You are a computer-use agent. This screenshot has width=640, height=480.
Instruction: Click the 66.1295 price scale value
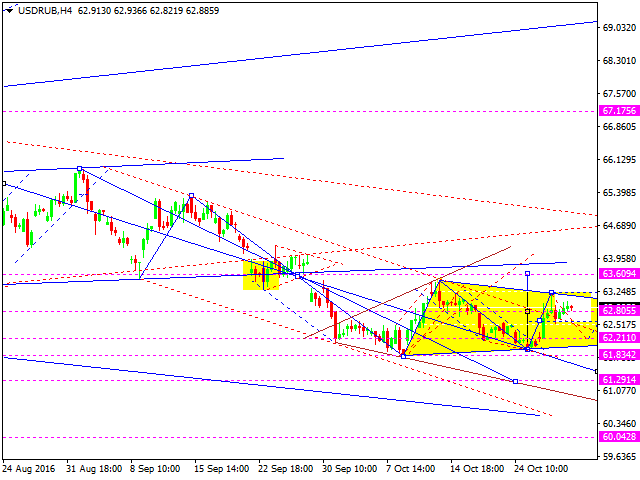click(x=619, y=160)
